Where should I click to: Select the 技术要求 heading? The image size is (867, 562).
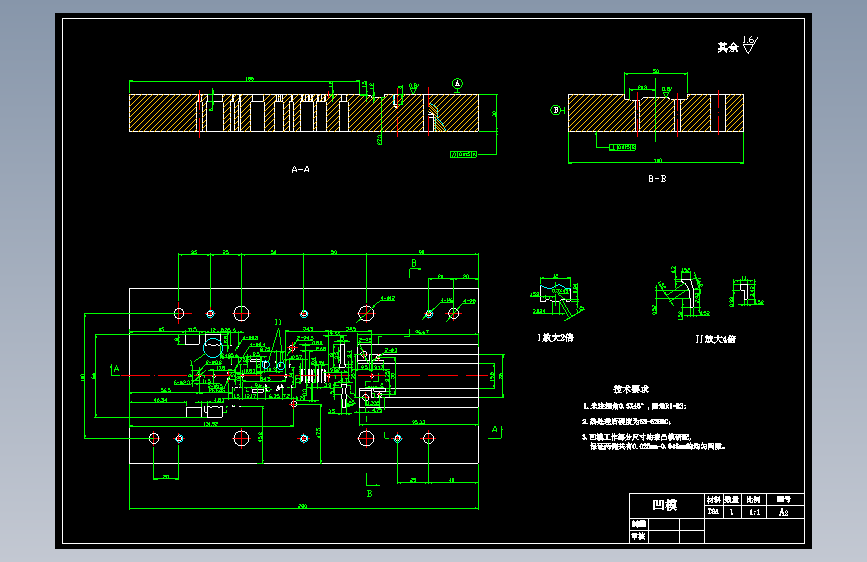[631, 389]
